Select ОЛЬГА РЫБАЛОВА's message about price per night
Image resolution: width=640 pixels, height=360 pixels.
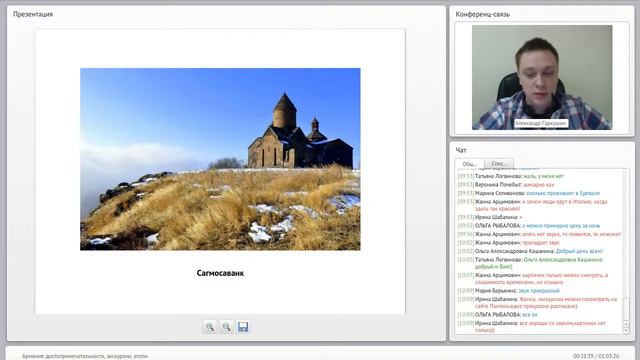click(x=529, y=226)
